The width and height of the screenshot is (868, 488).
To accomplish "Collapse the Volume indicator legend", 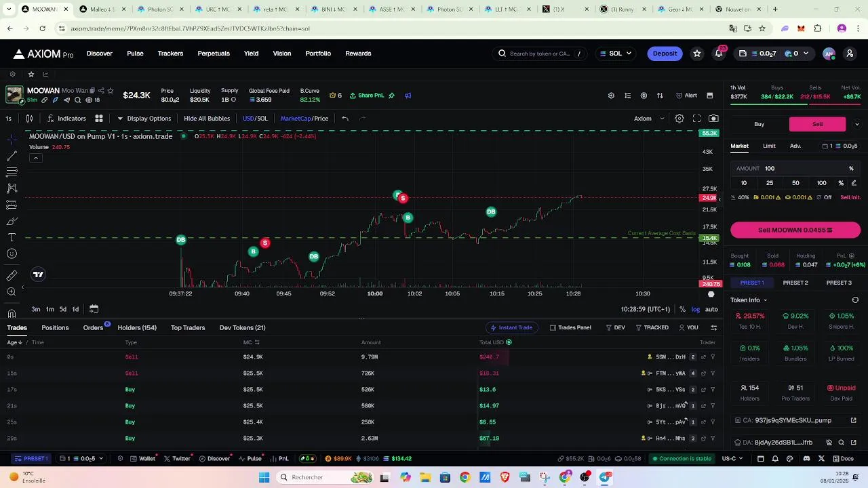I will coord(35,158).
